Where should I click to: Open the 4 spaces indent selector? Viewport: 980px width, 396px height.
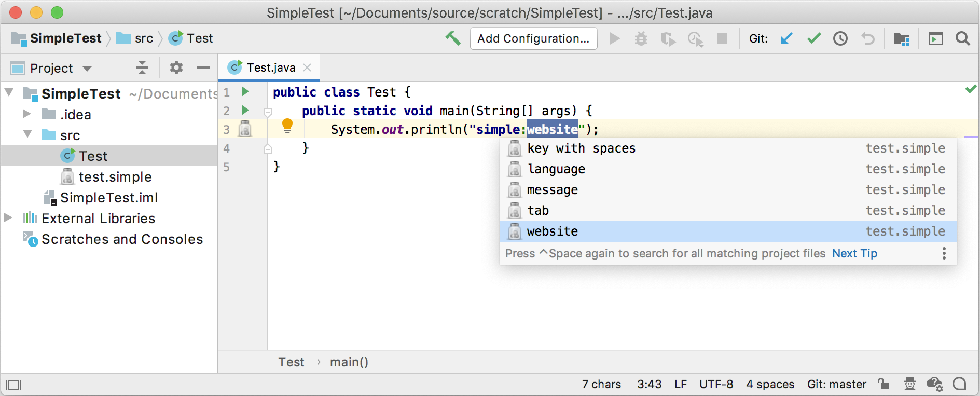pyautogui.click(x=770, y=384)
